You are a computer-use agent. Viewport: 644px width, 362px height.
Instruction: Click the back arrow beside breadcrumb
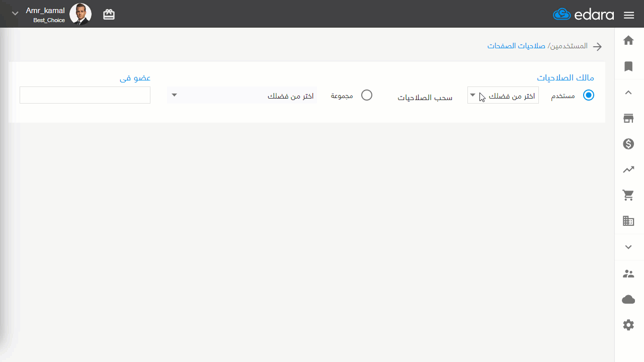point(597,47)
